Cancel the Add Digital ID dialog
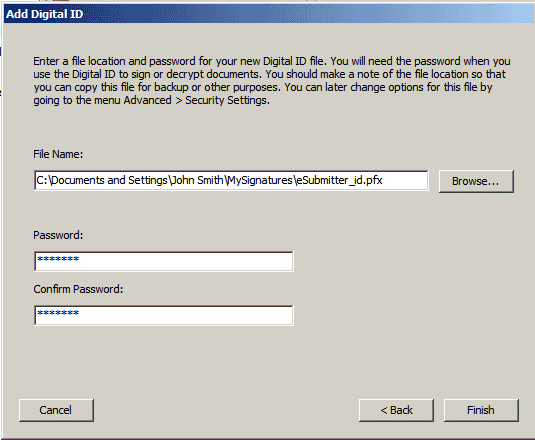535x440 pixels. [56, 410]
